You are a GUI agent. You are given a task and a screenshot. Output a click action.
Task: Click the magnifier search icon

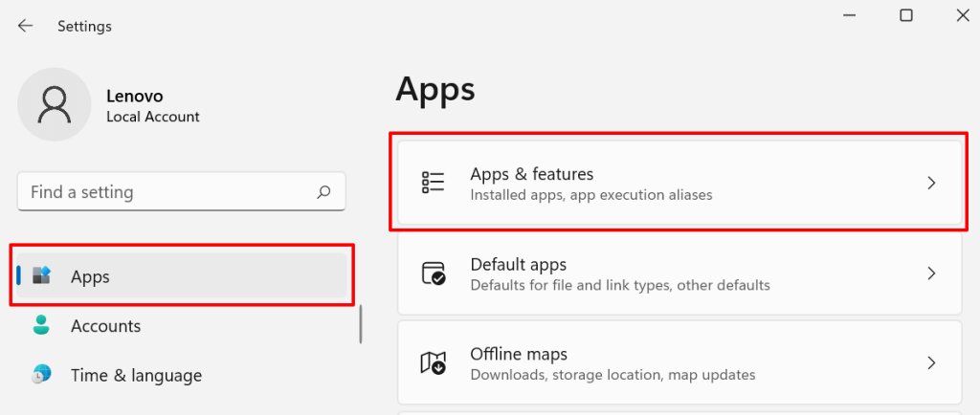click(324, 192)
